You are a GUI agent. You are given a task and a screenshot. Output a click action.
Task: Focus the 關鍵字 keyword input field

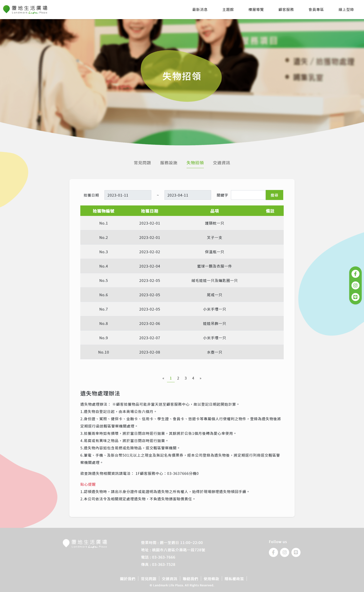[248, 195]
